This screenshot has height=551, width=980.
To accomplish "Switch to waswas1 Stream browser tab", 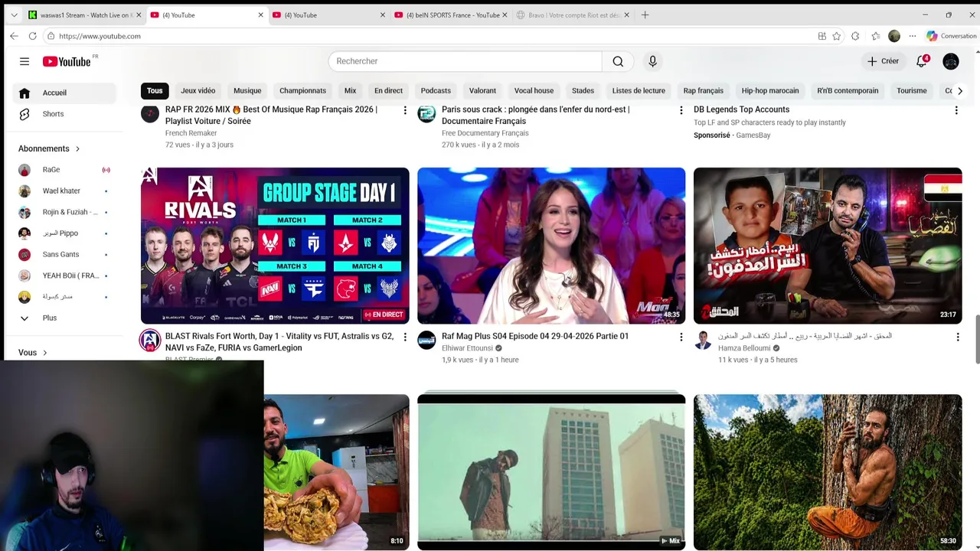I will coord(85,15).
